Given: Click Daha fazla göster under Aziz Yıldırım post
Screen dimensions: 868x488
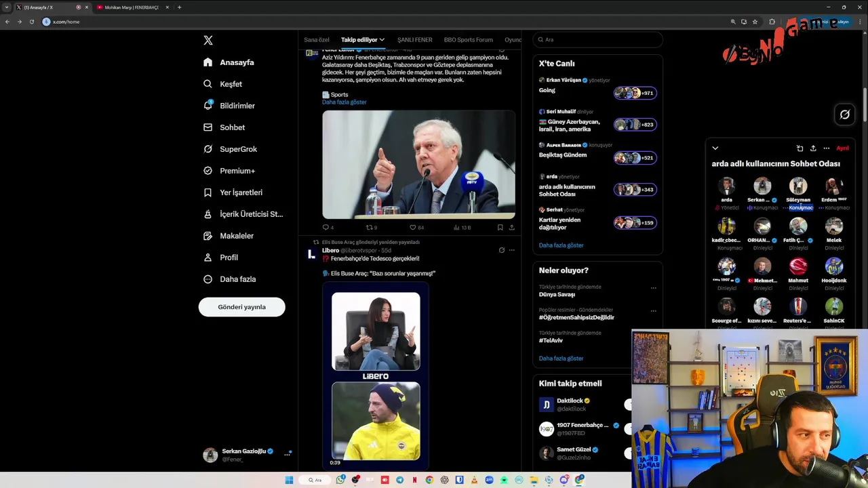Looking at the screenshot, I should click(344, 102).
